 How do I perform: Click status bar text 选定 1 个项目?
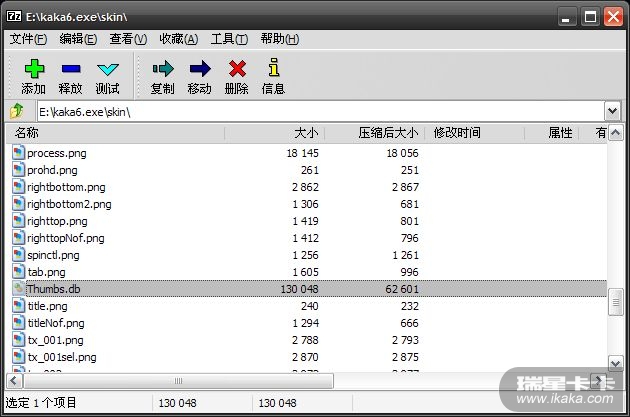point(41,403)
